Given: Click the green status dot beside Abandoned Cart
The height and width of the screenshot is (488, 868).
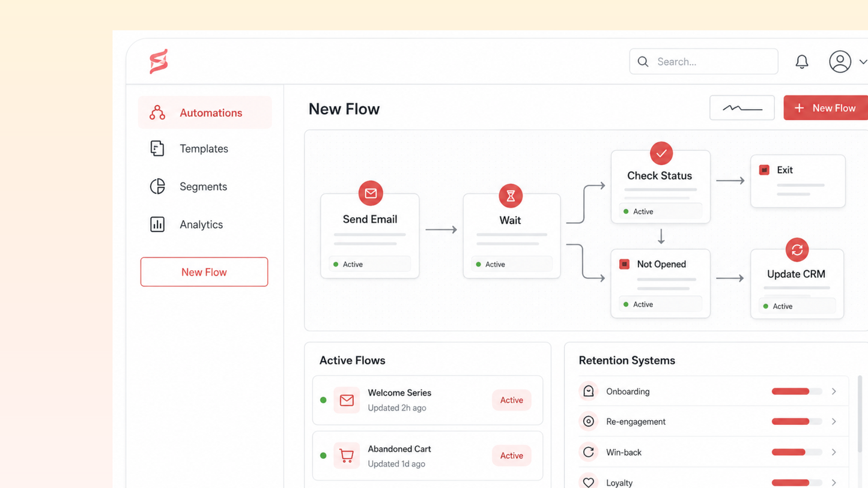Looking at the screenshot, I should pos(323,456).
